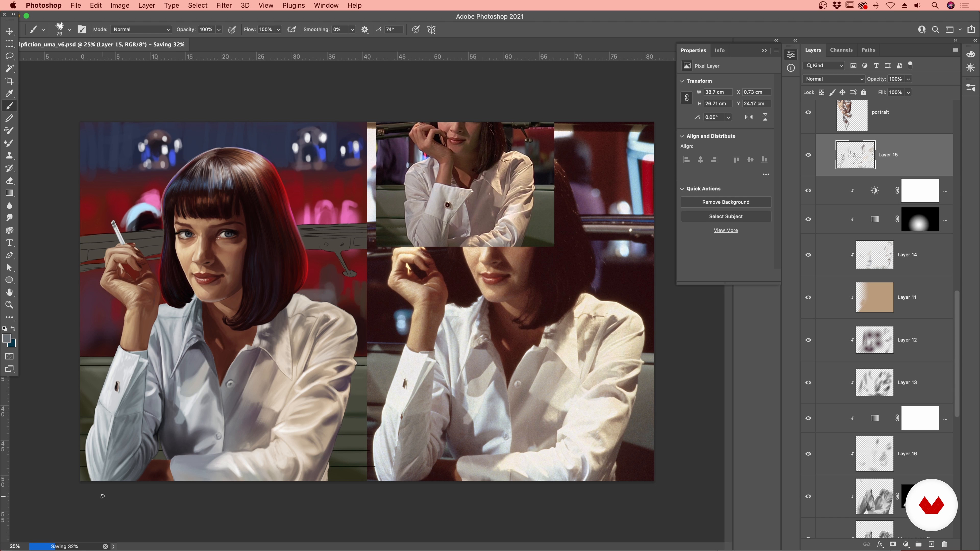Image resolution: width=980 pixels, height=551 pixels.
Task: Select the Gradient tool
Action: [x=9, y=193]
